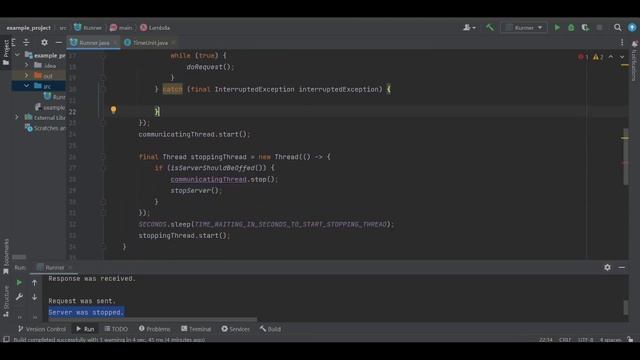Viewport: 640px width, 360px height.
Task: Click the warnings count indicator
Action: [x=598, y=57]
